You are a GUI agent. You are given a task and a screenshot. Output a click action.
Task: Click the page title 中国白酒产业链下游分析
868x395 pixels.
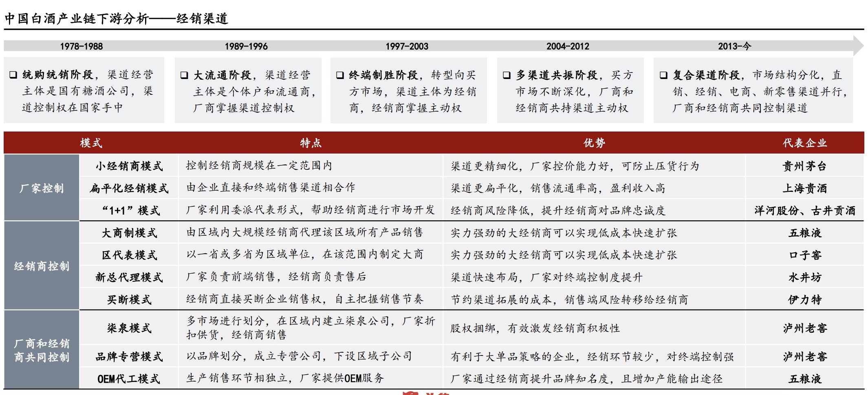pos(77,19)
